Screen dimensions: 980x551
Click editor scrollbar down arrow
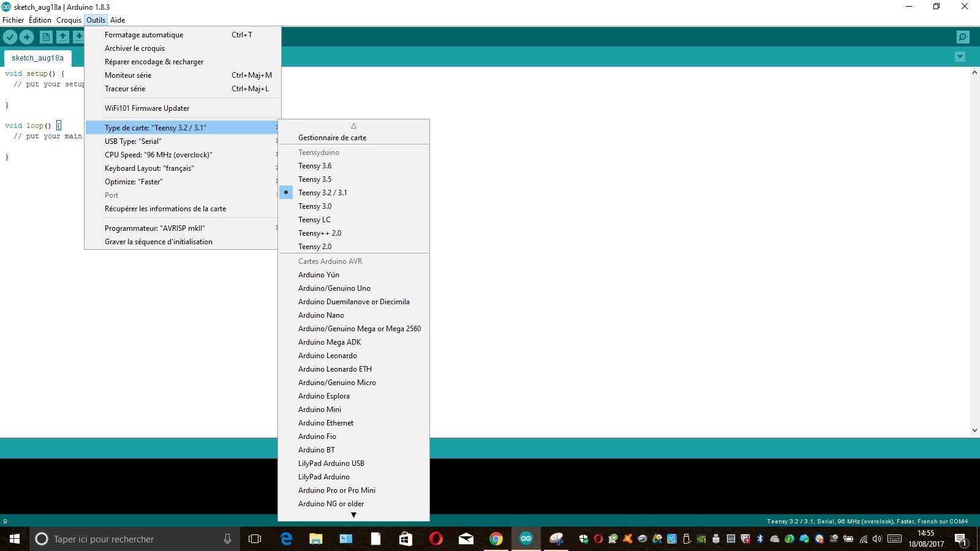point(974,430)
